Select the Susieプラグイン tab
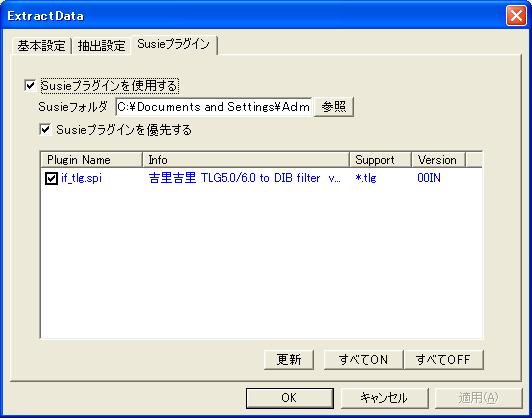The image size is (532, 418). (x=173, y=44)
